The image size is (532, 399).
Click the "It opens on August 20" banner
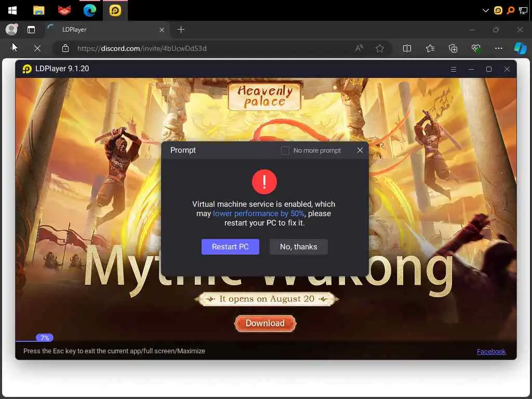click(x=267, y=299)
